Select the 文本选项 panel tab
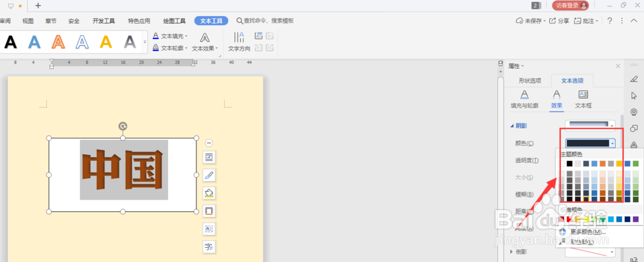 point(572,81)
